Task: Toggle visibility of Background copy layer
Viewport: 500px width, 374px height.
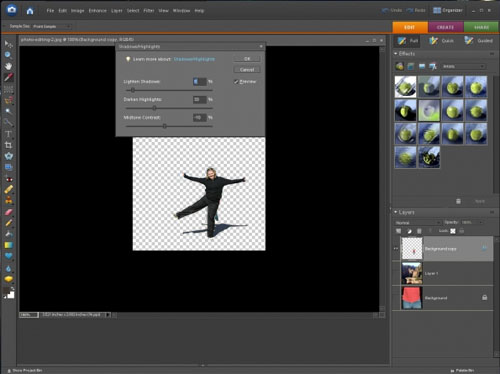Action: (396, 248)
